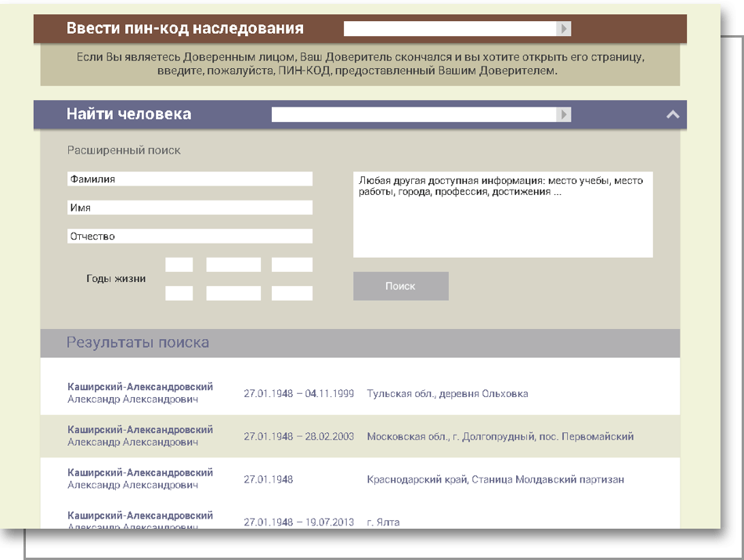Click dates 27.01.1948 – 04.11.1999

[299, 393]
